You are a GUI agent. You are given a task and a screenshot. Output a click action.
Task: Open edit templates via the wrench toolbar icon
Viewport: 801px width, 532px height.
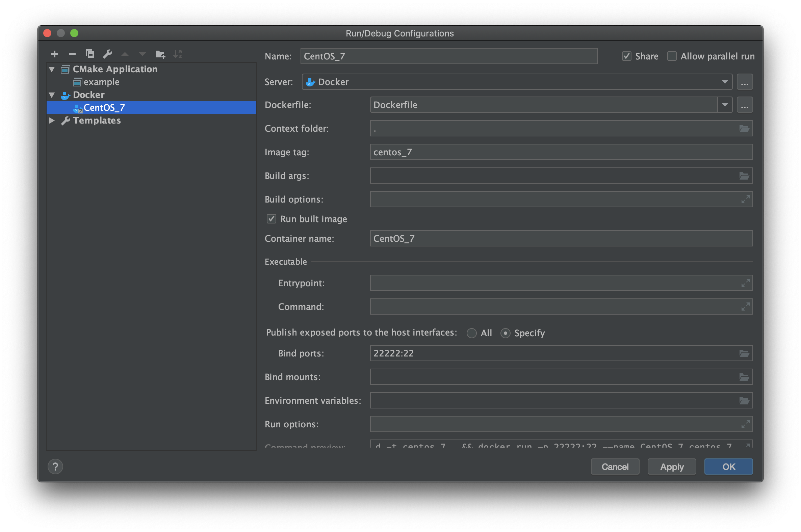(107, 54)
